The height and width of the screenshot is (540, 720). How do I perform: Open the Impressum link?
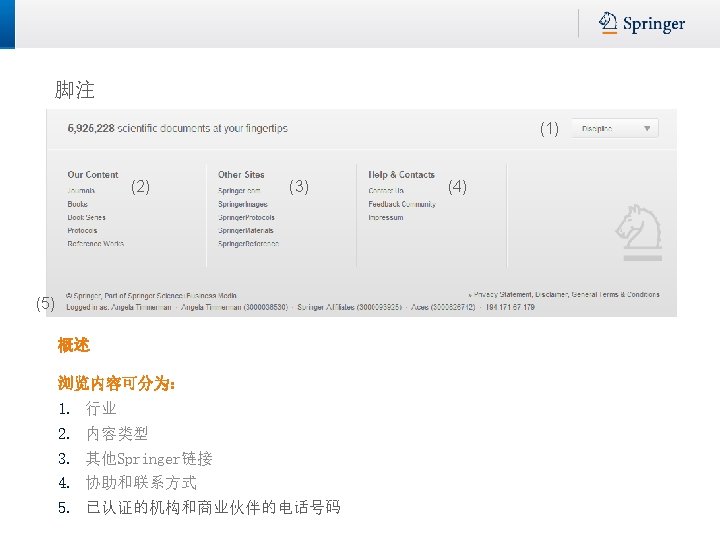(386, 217)
